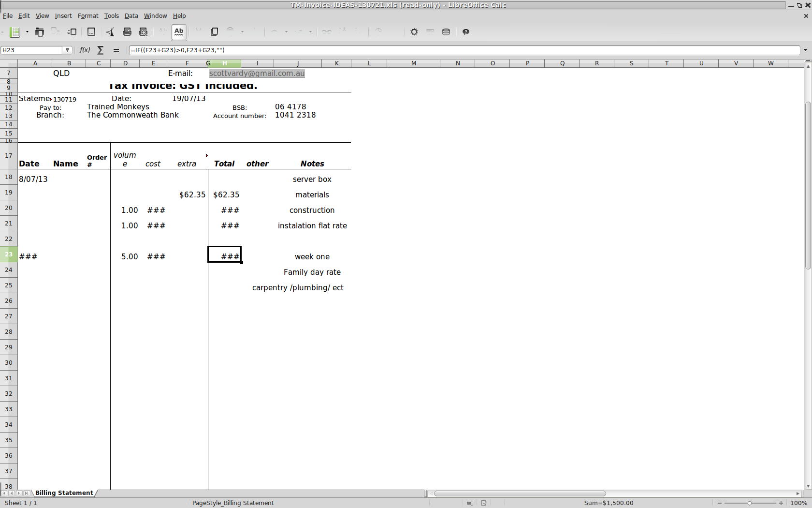
Task: Open Page Preview from toolbar
Action: [143, 32]
